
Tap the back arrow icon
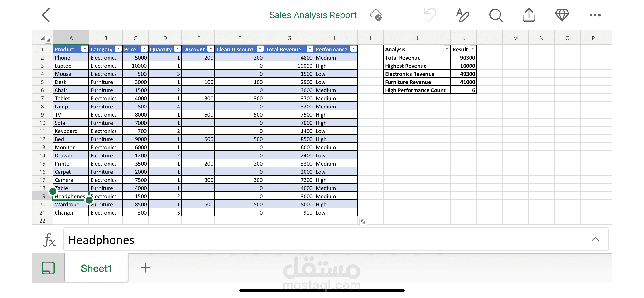point(46,15)
